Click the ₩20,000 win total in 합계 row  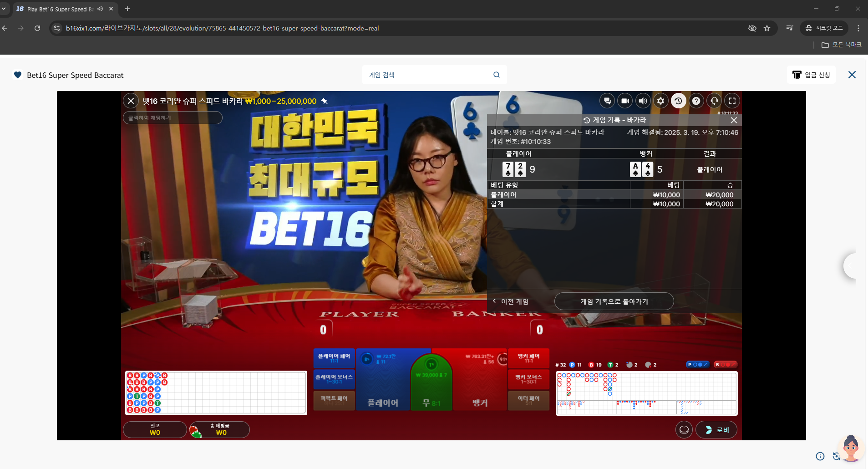tap(720, 204)
